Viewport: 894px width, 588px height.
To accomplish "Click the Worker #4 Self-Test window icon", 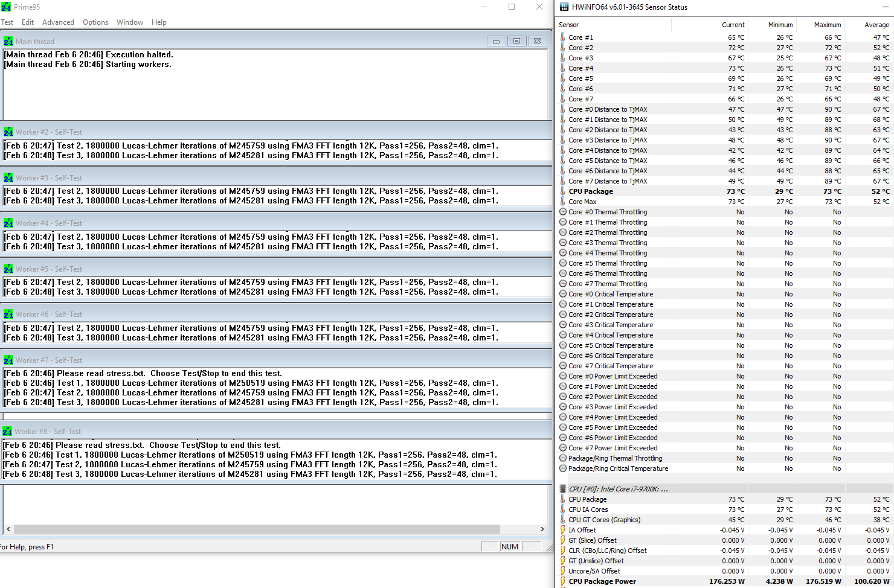I will point(8,223).
